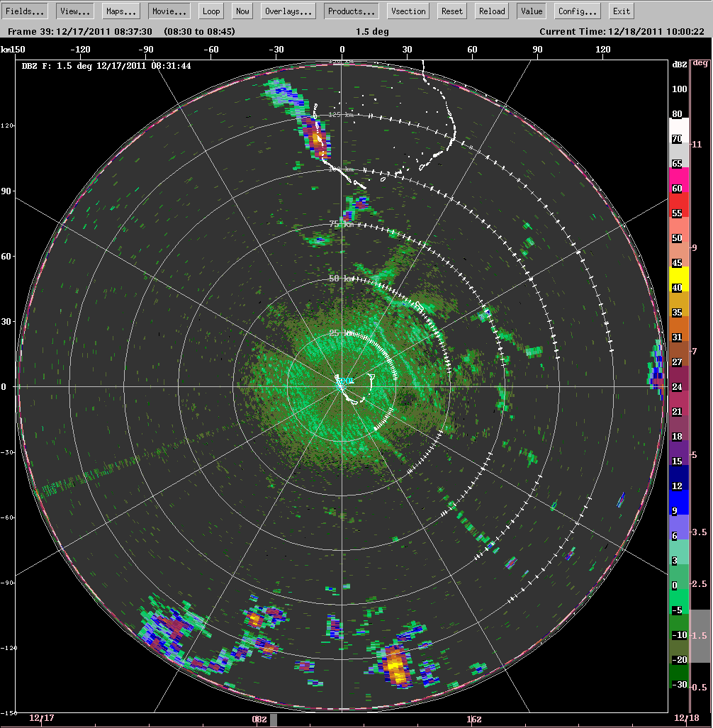Jump to current data with Now

coord(242,10)
